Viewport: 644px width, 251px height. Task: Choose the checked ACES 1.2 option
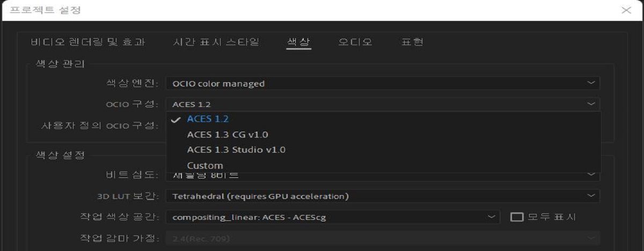[208, 119]
